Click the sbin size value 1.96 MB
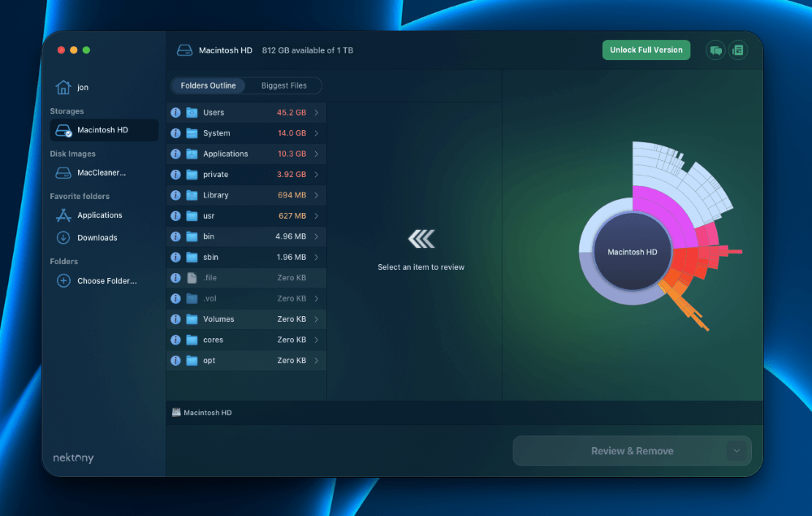The image size is (812, 516). pos(291,258)
